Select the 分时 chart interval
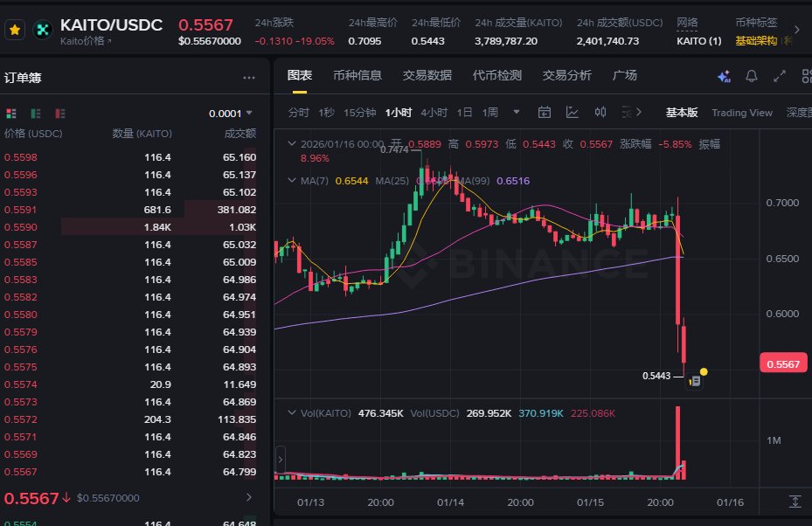 tap(298, 113)
